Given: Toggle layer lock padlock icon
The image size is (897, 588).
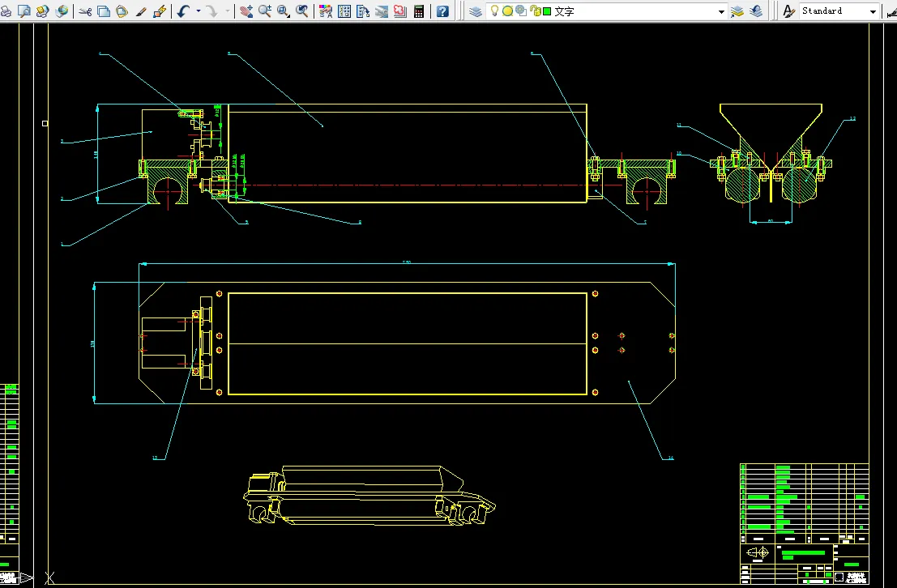Looking at the screenshot, I should 535,11.
